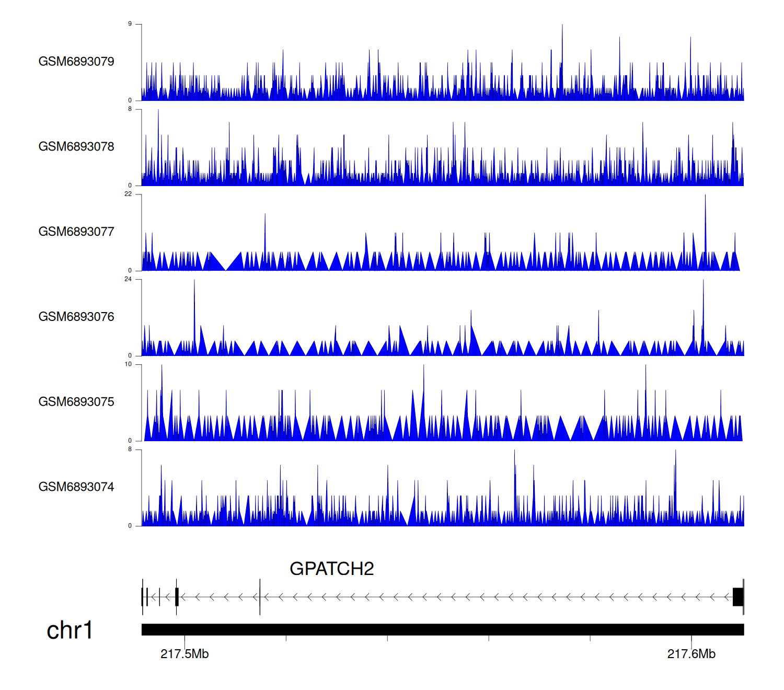This screenshot has height=690, width=784.
Task: Click the GSM6893075 sample label
Action: pyautogui.click(x=76, y=402)
